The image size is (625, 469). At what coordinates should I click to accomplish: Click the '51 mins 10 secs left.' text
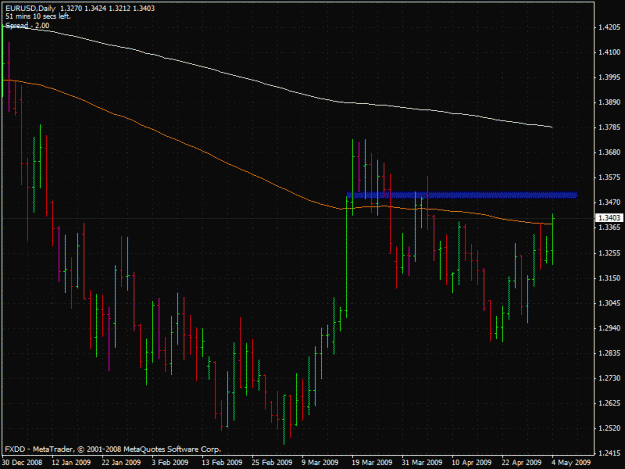[38, 16]
